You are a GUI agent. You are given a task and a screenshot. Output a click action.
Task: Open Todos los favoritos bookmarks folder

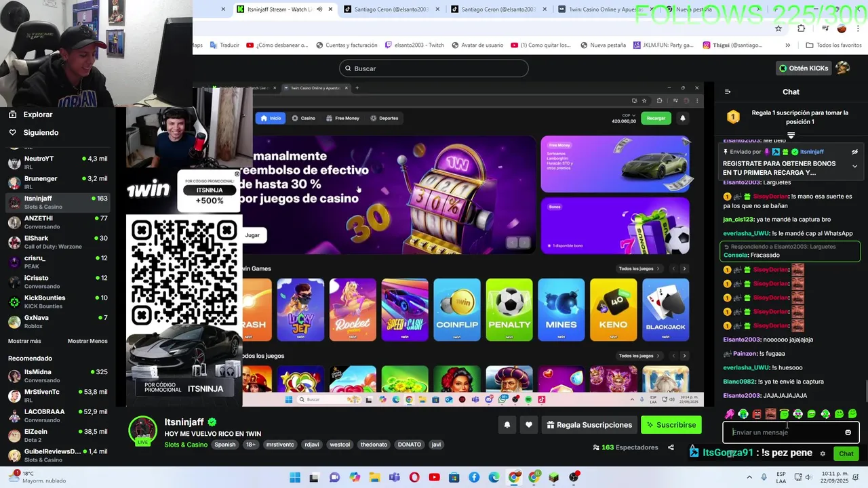833,45
